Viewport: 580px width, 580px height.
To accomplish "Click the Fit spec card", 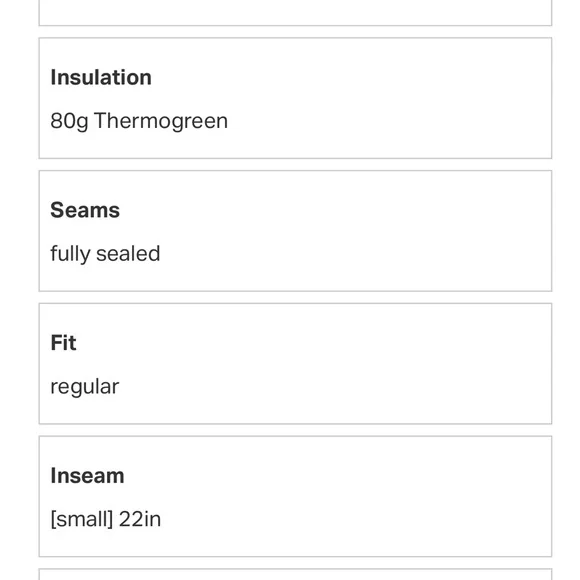I will [295, 364].
